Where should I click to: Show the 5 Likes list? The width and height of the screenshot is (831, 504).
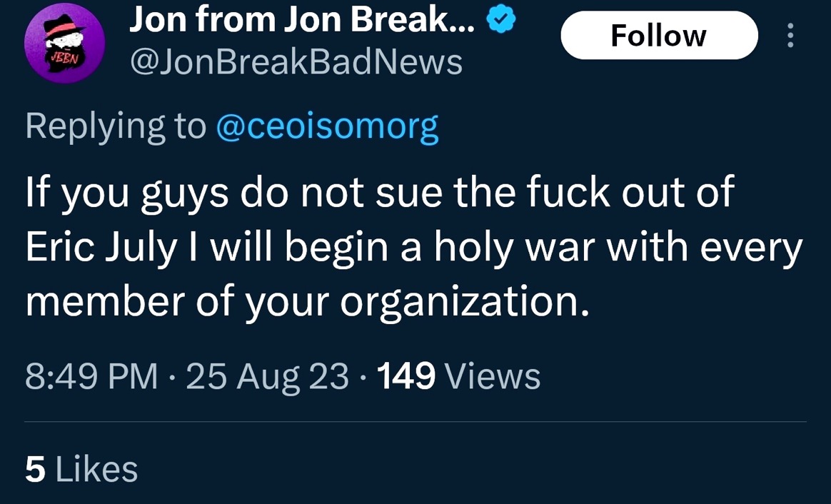[x=81, y=470]
